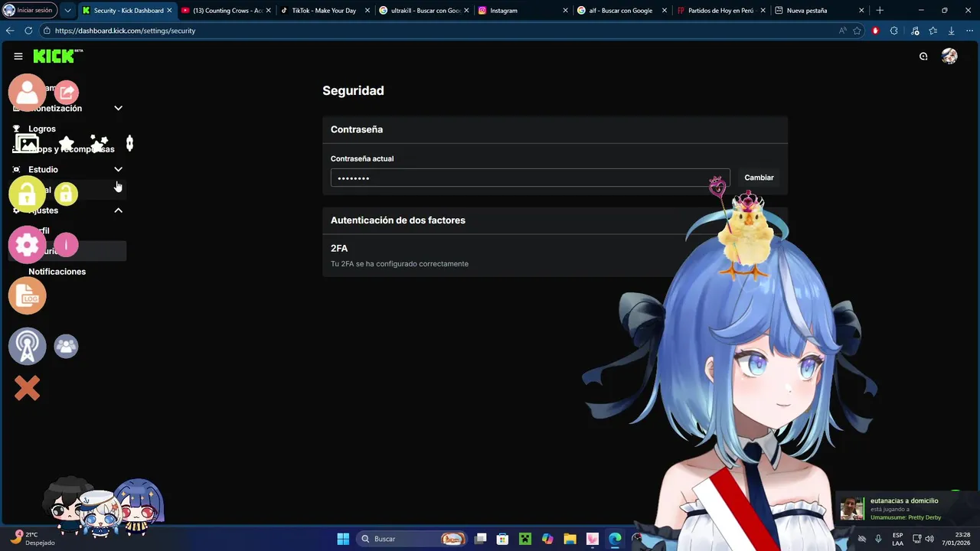The width and height of the screenshot is (980, 551).
Task: Click the media control music note icon
Action: (x=915, y=31)
